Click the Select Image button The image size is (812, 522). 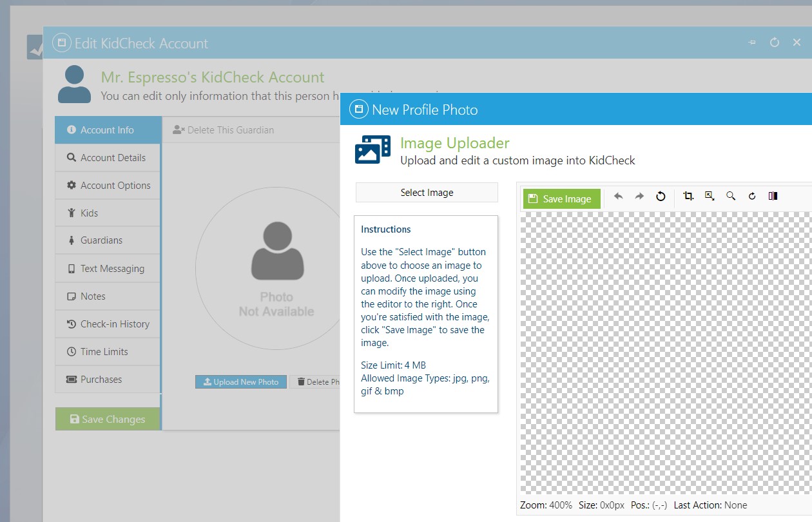click(427, 193)
